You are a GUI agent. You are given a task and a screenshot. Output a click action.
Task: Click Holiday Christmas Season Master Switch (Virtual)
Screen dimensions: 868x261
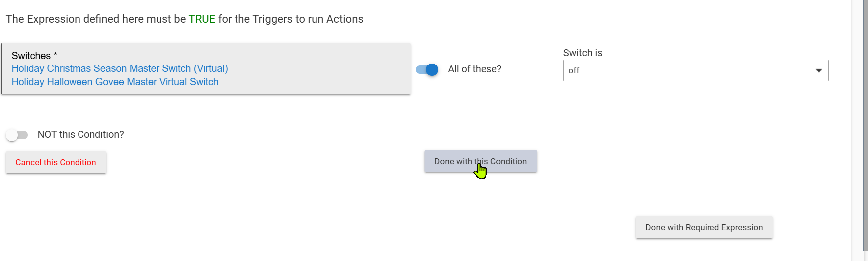pos(120,68)
